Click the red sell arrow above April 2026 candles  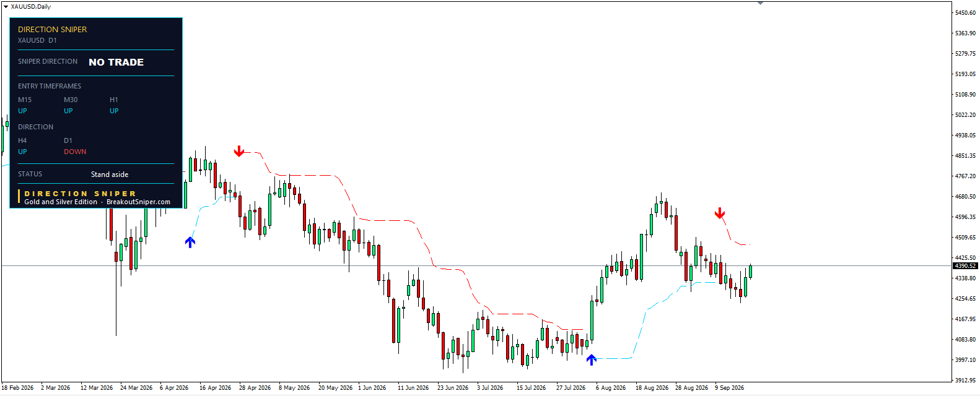(x=239, y=152)
